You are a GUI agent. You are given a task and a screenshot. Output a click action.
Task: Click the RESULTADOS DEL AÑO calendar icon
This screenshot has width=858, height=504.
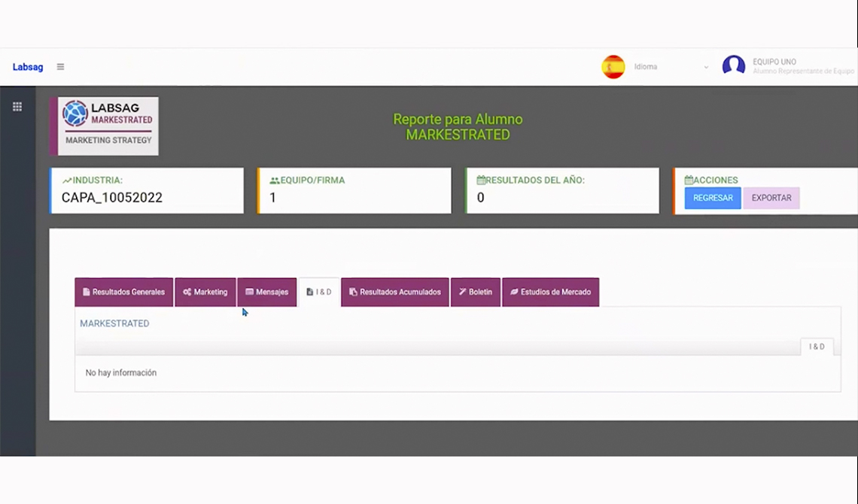(481, 180)
